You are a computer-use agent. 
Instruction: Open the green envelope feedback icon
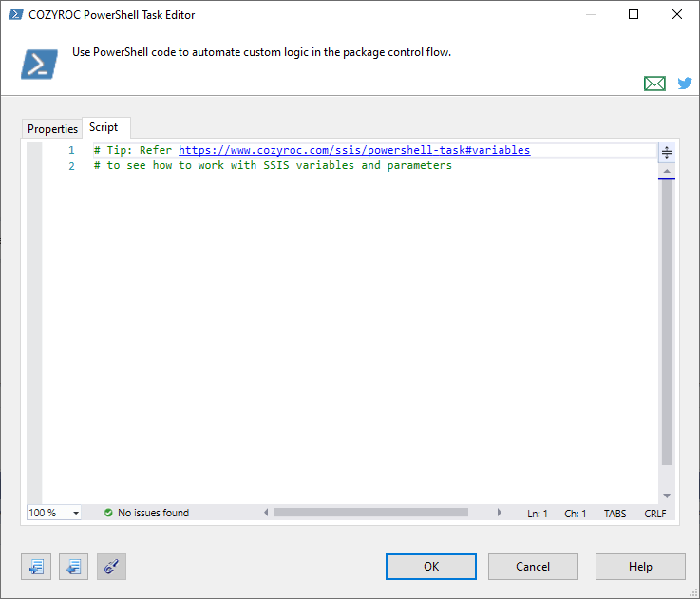(x=654, y=84)
